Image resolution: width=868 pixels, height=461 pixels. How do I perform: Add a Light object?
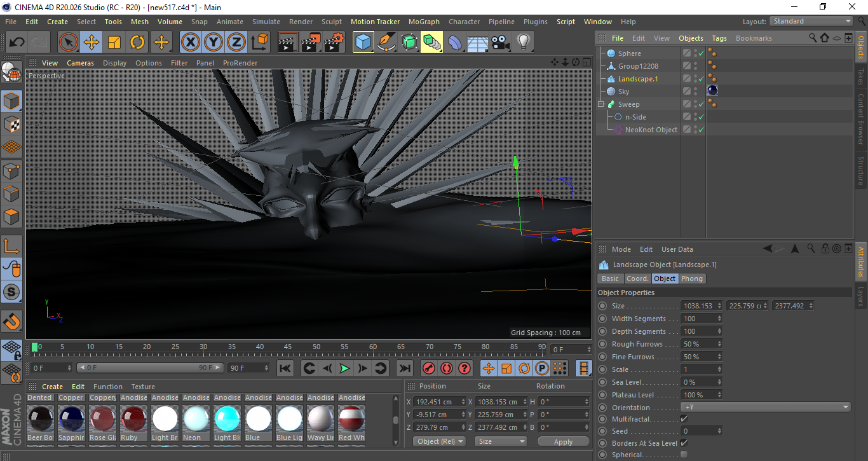coord(524,43)
